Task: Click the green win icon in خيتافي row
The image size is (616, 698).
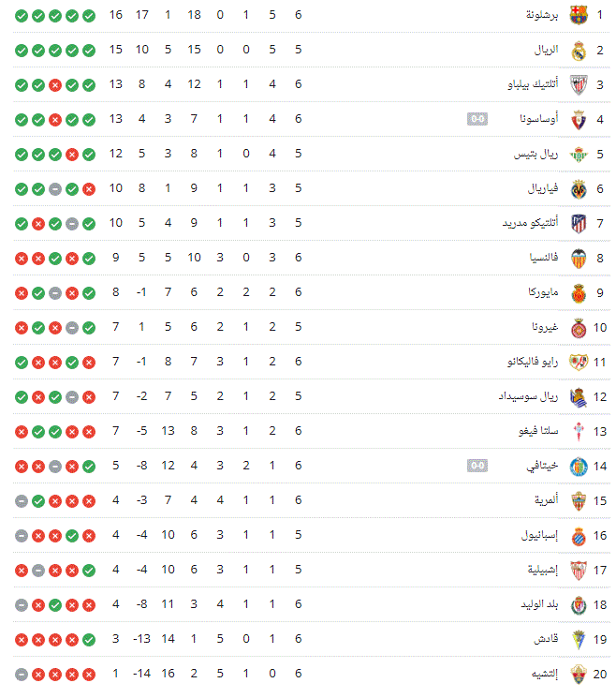Action: click(x=88, y=466)
